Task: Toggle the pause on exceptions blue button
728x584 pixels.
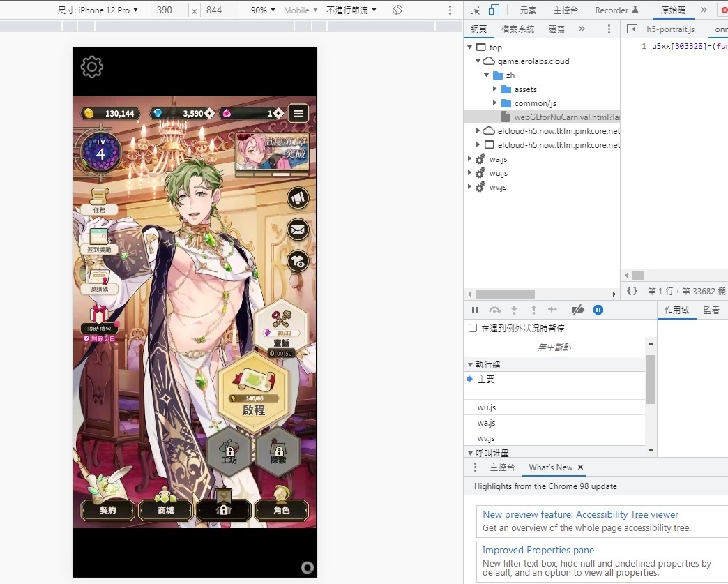Action: [598, 310]
